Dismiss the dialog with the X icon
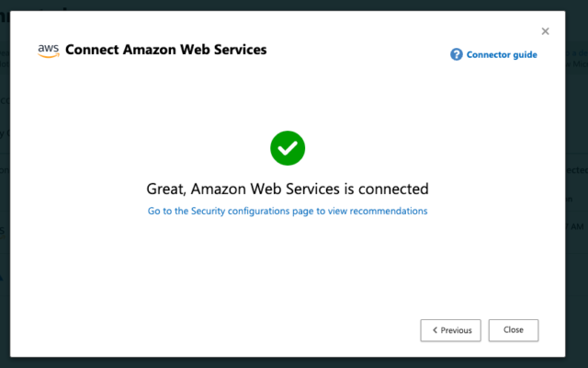Image resolution: width=588 pixels, height=368 pixels. 545,31
